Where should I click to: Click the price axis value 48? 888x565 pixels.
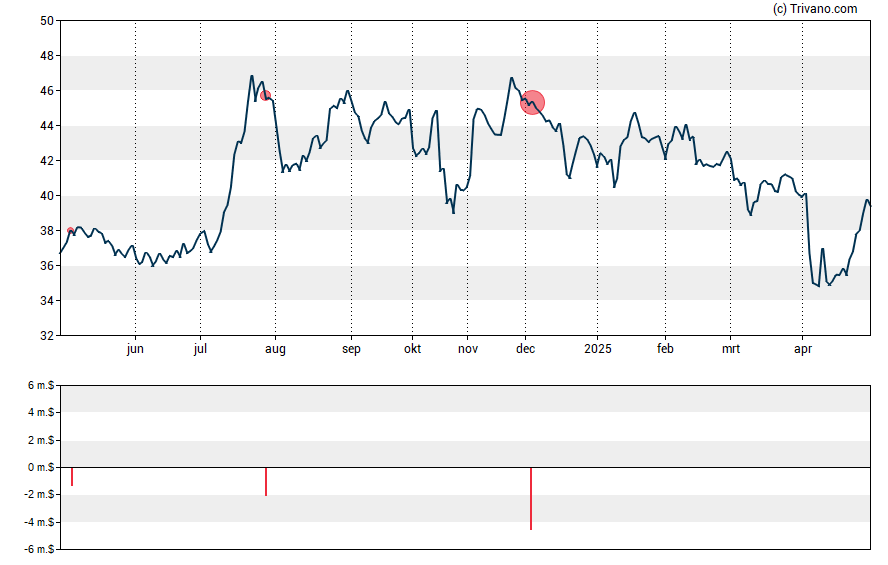coord(47,56)
